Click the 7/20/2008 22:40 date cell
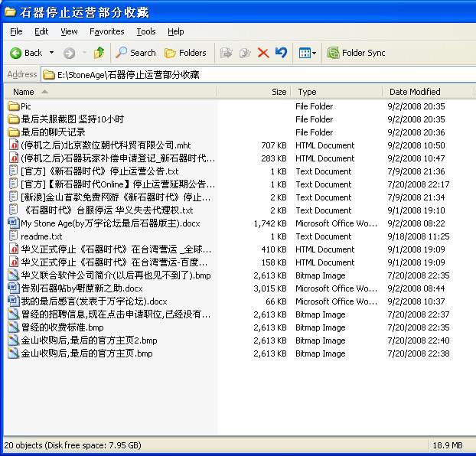Image resolution: width=476 pixels, height=456 pixels. (419, 340)
